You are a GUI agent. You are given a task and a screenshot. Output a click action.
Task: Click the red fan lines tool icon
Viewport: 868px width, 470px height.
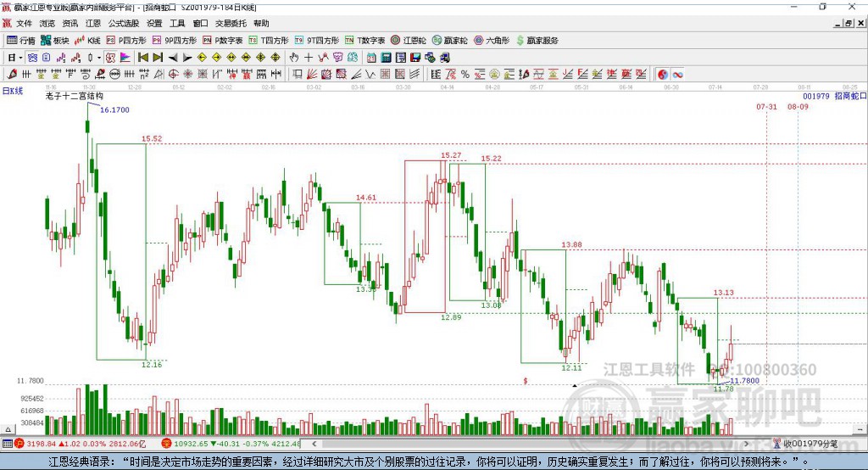(312, 75)
